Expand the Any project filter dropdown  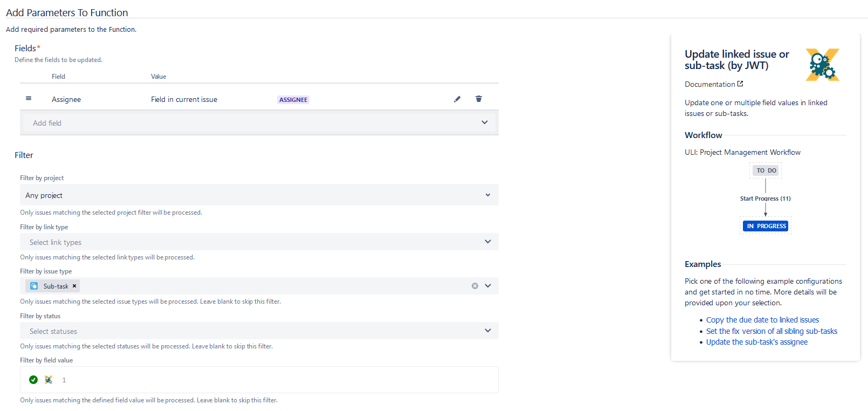click(259, 195)
